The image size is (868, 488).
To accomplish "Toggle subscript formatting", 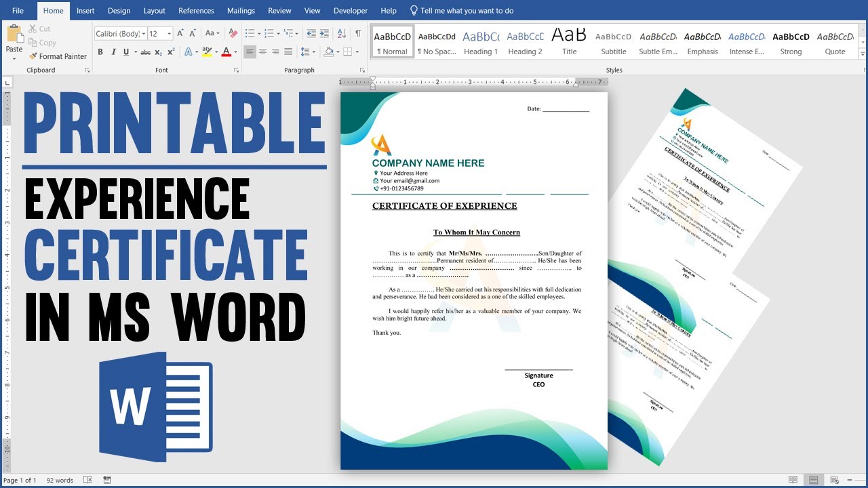I will (159, 52).
